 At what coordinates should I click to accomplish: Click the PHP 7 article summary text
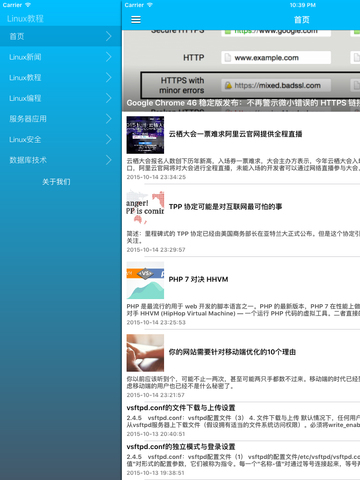tap(243, 310)
